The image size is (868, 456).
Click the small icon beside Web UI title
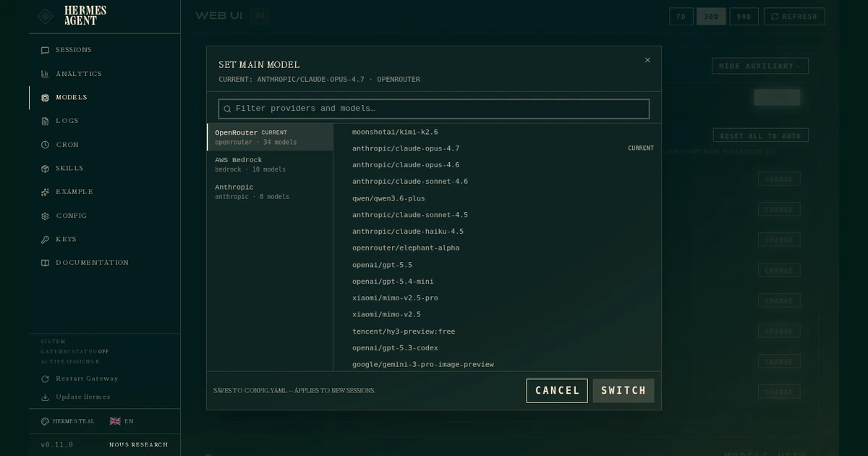click(x=260, y=16)
